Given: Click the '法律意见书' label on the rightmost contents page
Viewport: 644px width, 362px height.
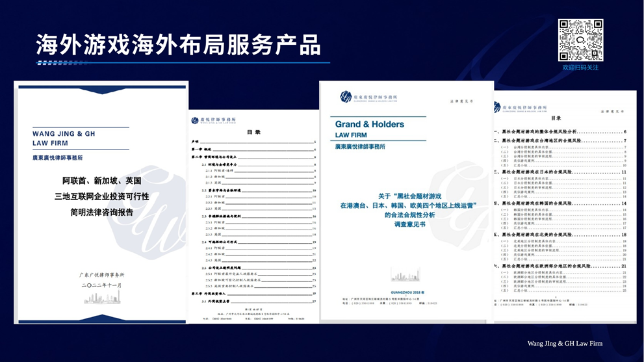Looking at the screenshot, I should [x=612, y=111].
